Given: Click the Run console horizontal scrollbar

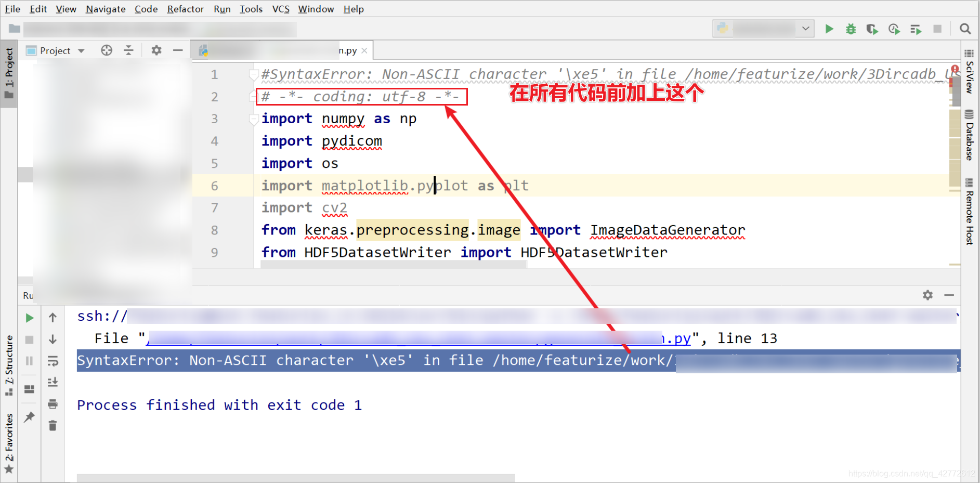Looking at the screenshot, I should (296, 478).
